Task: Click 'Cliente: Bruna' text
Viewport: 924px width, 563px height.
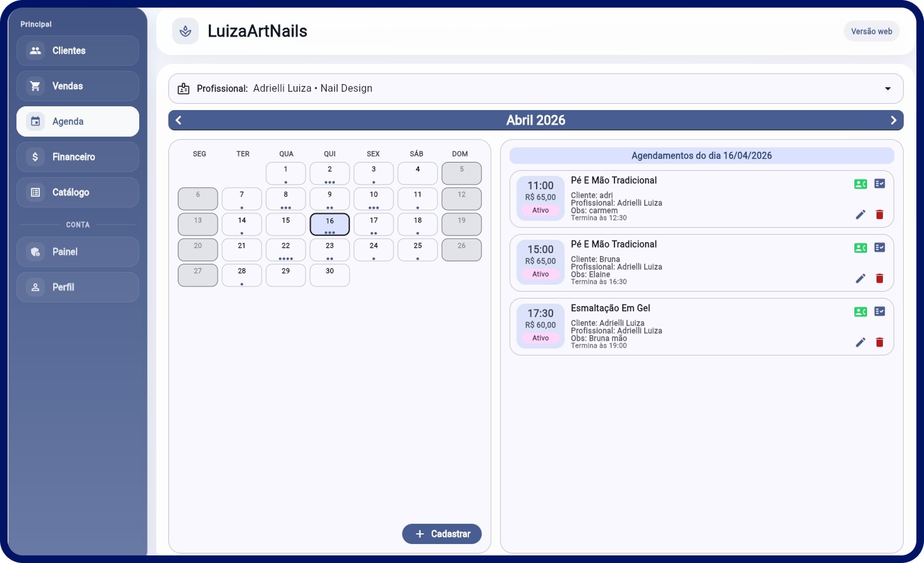Action: click(x=596, y=259)
